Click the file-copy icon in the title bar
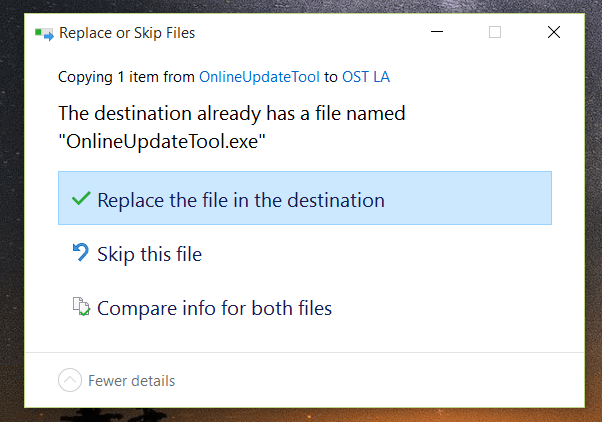602x422 pixels. click(44, 34)
